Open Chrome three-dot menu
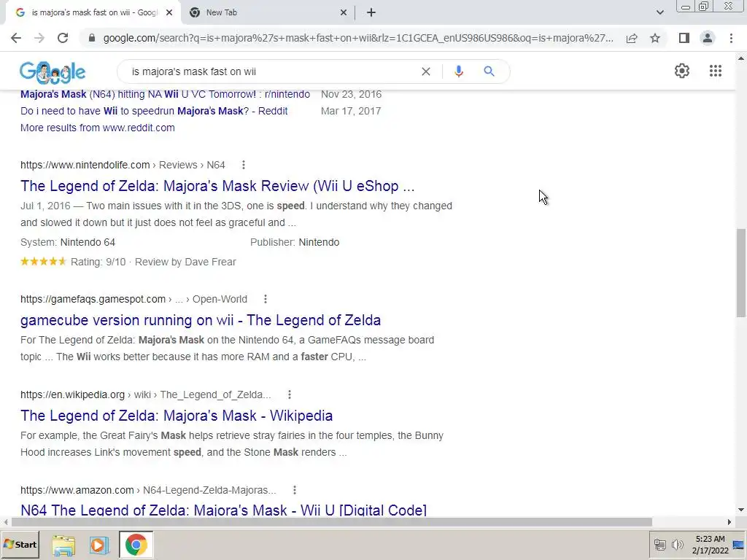 point(731,38)
